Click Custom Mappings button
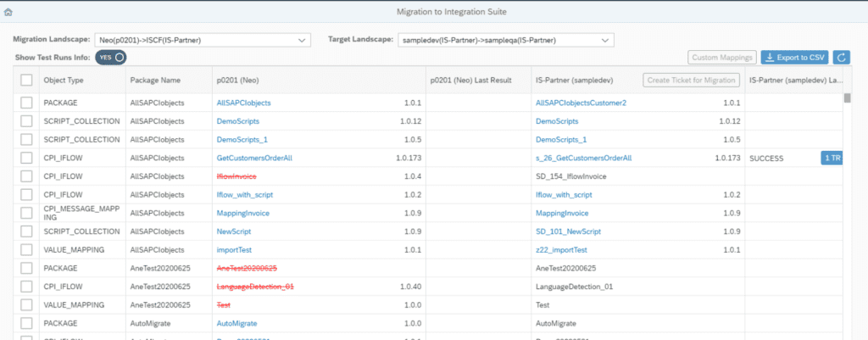The width and height of the screenshot is (868, 340). pyautogui.click(x=722, y=57)
